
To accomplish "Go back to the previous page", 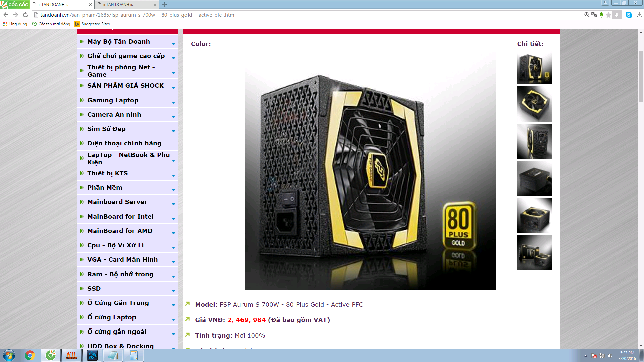I will pyautogui.click(x=6, y=15).
